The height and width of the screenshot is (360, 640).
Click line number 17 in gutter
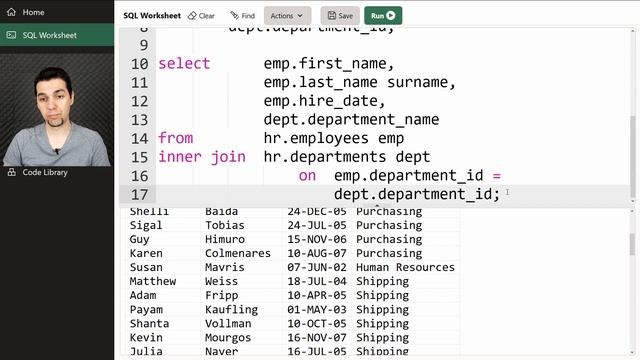pyautogui.click(x=140, y=195)
